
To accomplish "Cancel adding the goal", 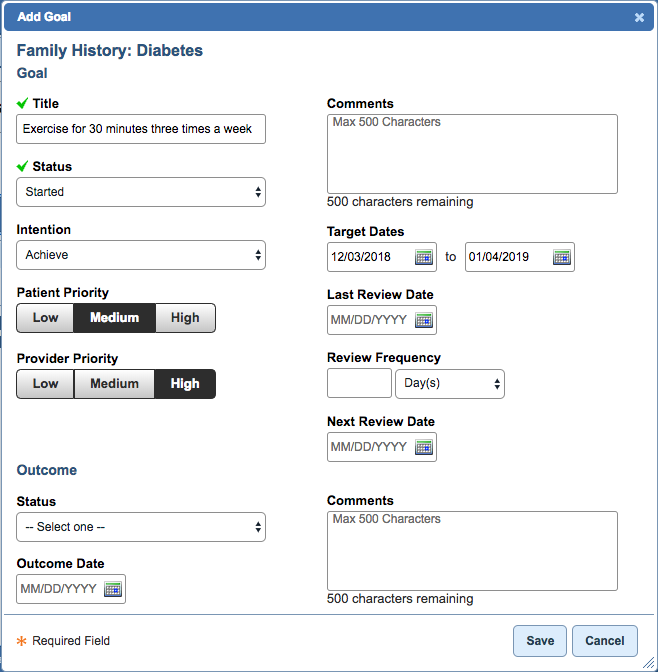I will 605,641.
